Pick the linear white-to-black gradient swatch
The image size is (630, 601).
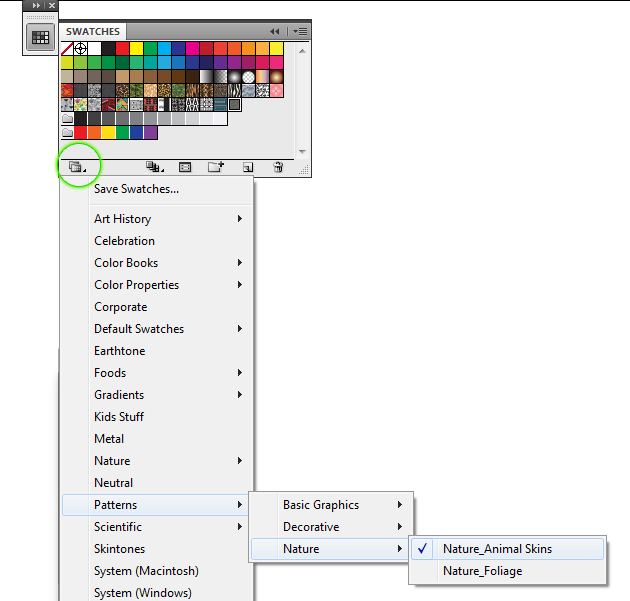(207, 76)
